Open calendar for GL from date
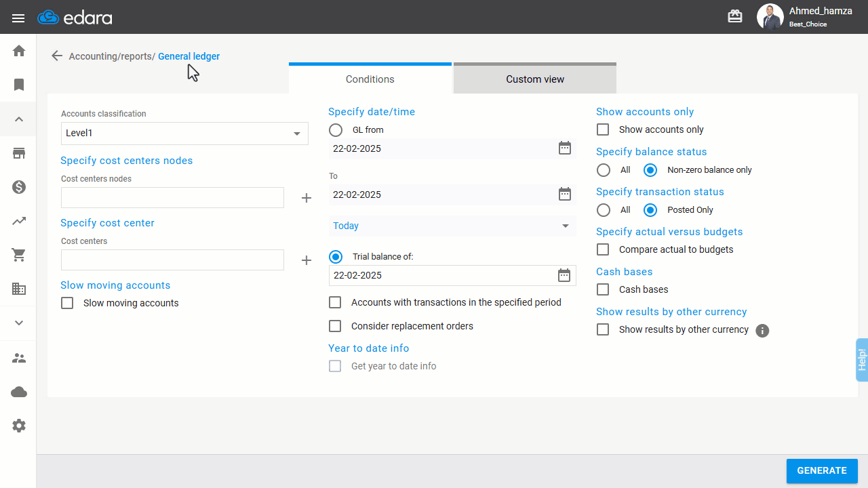This screenshot has height=488, width=868. 565,148
